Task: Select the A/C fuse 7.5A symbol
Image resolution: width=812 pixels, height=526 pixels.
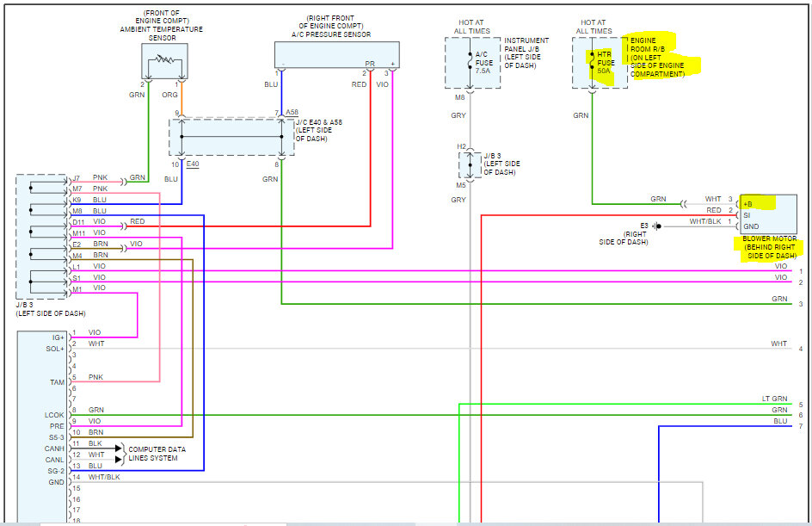Action: pyautogui.click(x=471, y=62)
